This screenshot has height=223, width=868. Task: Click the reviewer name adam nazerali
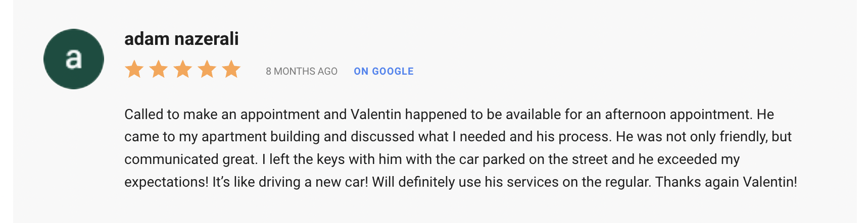tap(181, 39)
